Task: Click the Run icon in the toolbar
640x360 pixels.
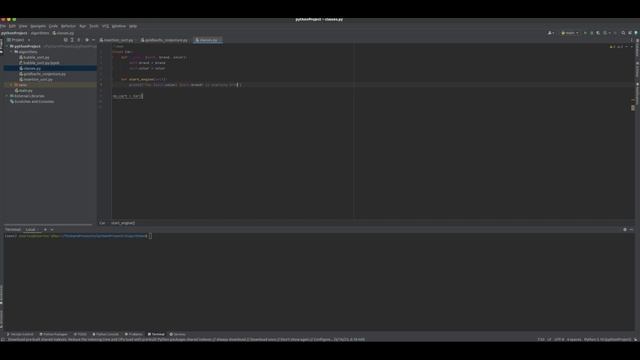Action: 585,33
